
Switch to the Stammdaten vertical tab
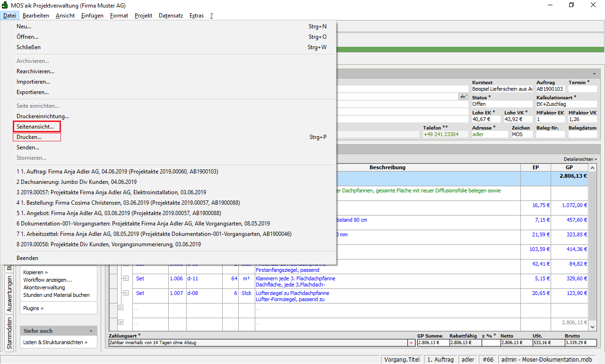(x=9, y=333)
